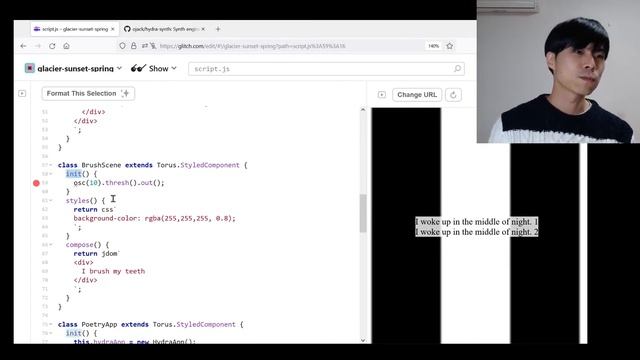Open the Show dropdown menu
The height and width of the screenshot is (360, 640).
click(163, 69)
